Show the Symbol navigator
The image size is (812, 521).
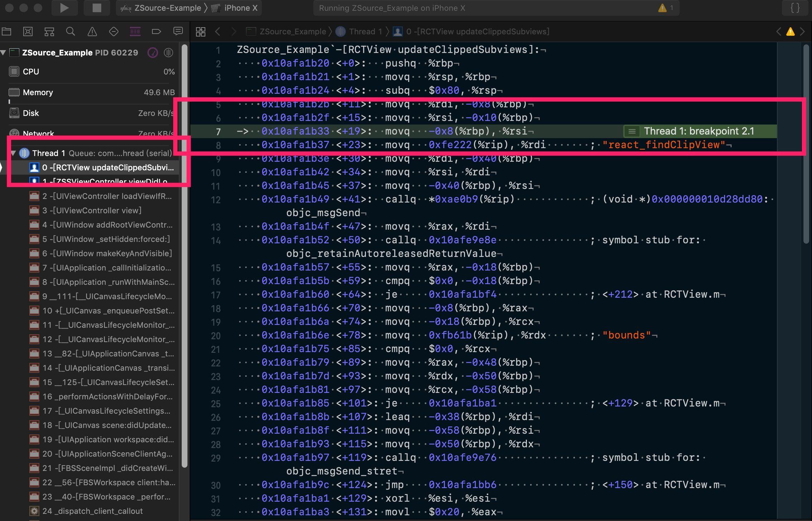pyautogui.click(x=49, y=31)
